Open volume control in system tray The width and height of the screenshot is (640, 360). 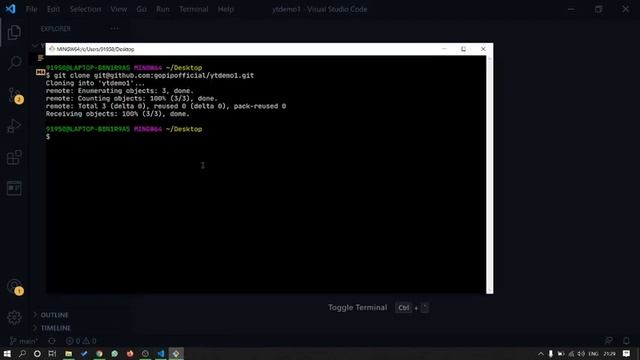[581, 353]
